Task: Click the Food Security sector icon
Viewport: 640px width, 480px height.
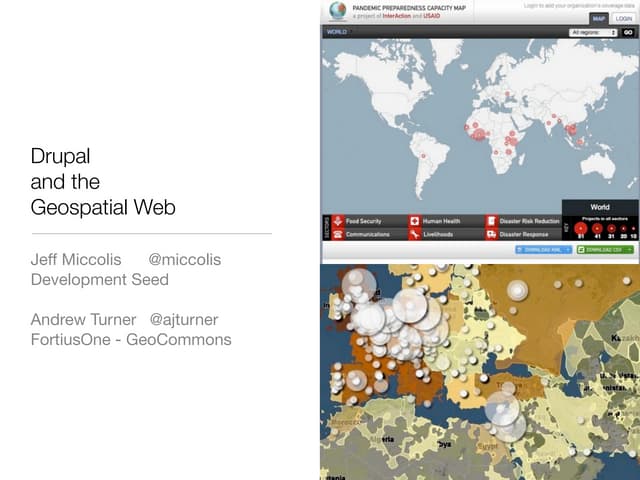Action: pyautogui.click(x=338, y=221)
